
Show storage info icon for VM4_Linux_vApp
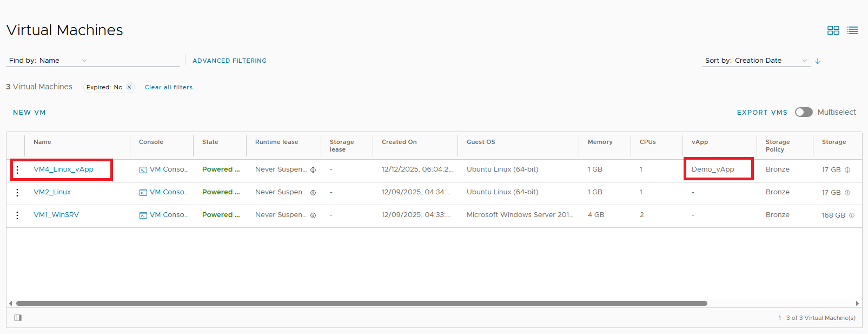pos(847,170)
